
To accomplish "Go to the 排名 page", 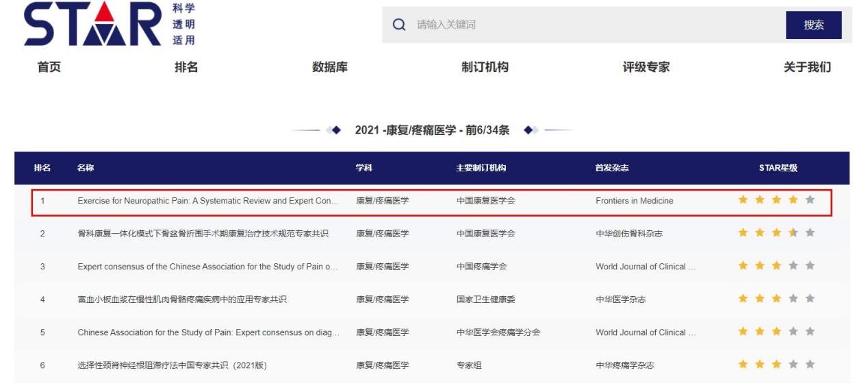I will tap(186, 67).
